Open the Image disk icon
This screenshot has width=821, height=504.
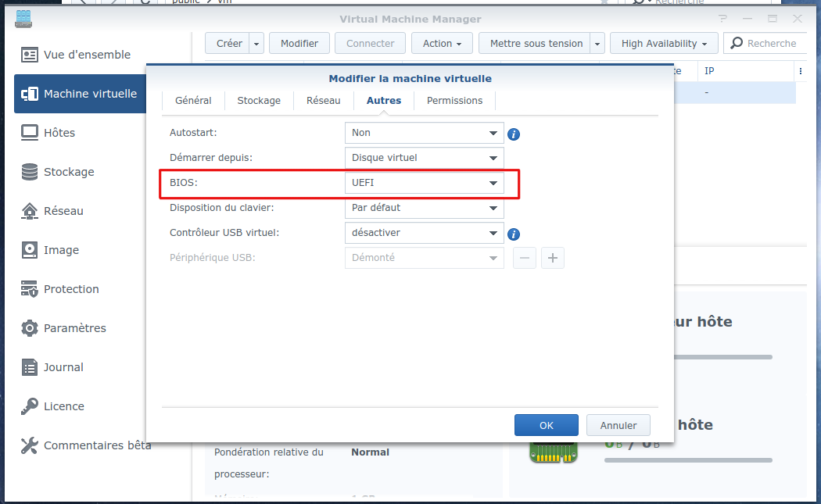point(30,250)
